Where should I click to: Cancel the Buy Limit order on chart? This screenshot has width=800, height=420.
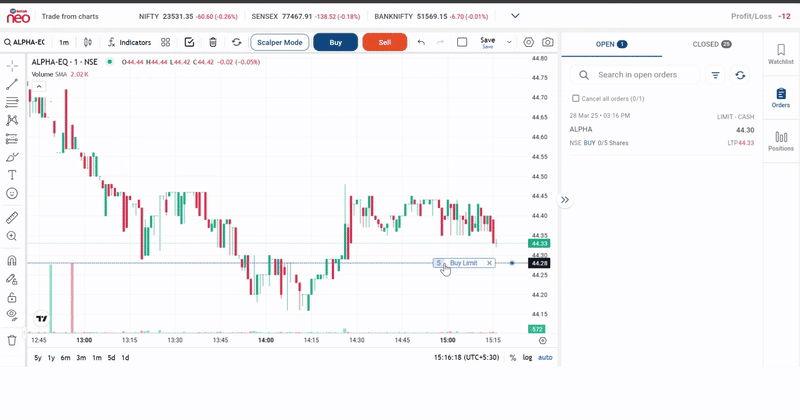point(489,263)
